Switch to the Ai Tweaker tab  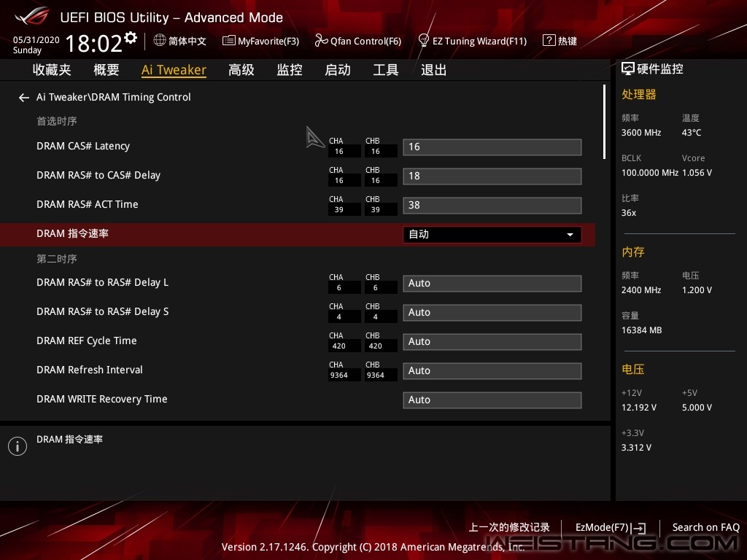tap(174, 70)
